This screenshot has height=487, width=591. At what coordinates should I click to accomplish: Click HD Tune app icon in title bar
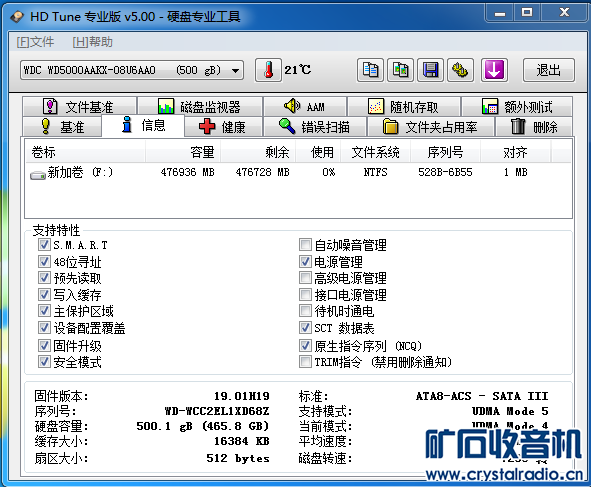click(x=17, y=17)
